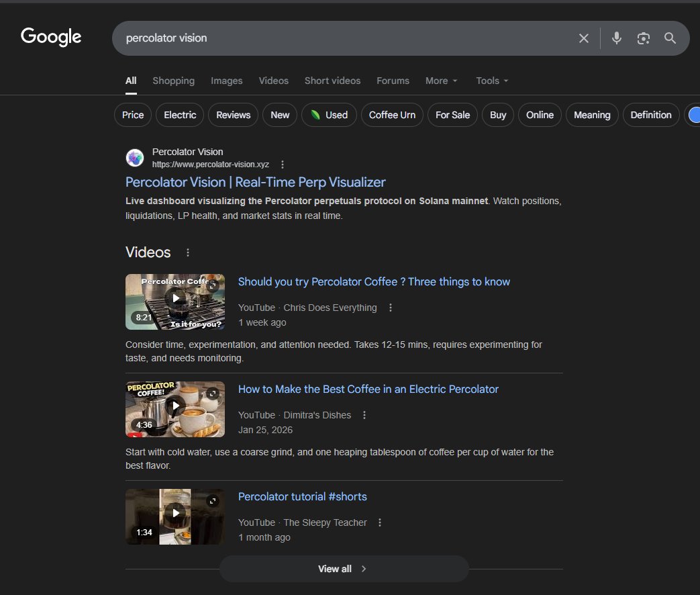The height and width of the screenshot is (595, 700).
Task: Switch to the Shopping tab
Action: point(174,81)
